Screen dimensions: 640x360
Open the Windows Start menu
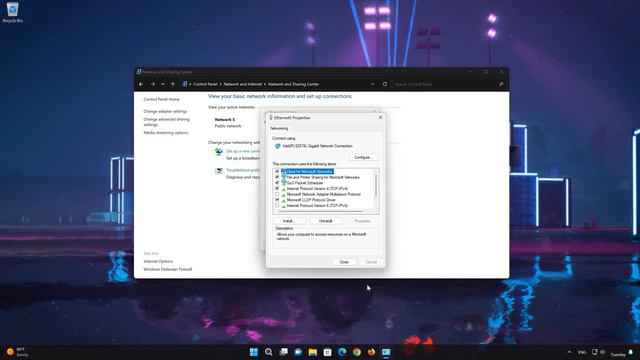pyautogui.click(x=253, y=352)
